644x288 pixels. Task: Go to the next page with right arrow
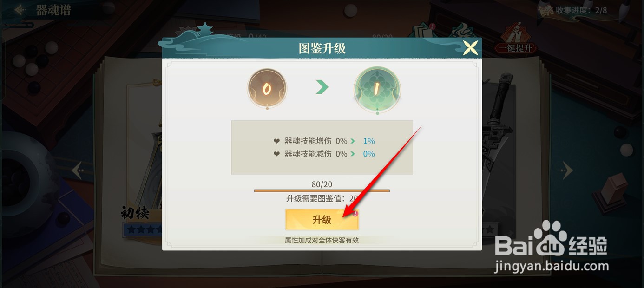point(566,170)
